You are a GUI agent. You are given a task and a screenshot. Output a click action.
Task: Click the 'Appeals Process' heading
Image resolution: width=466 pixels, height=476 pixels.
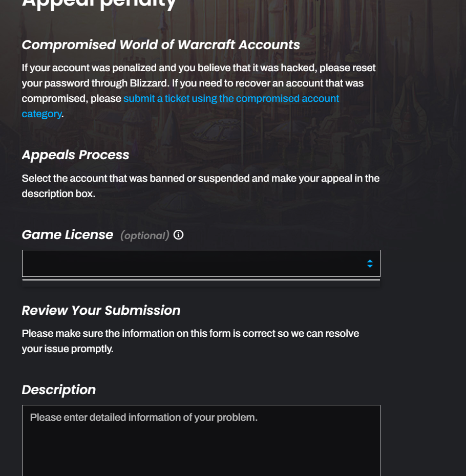coord(75,155)
